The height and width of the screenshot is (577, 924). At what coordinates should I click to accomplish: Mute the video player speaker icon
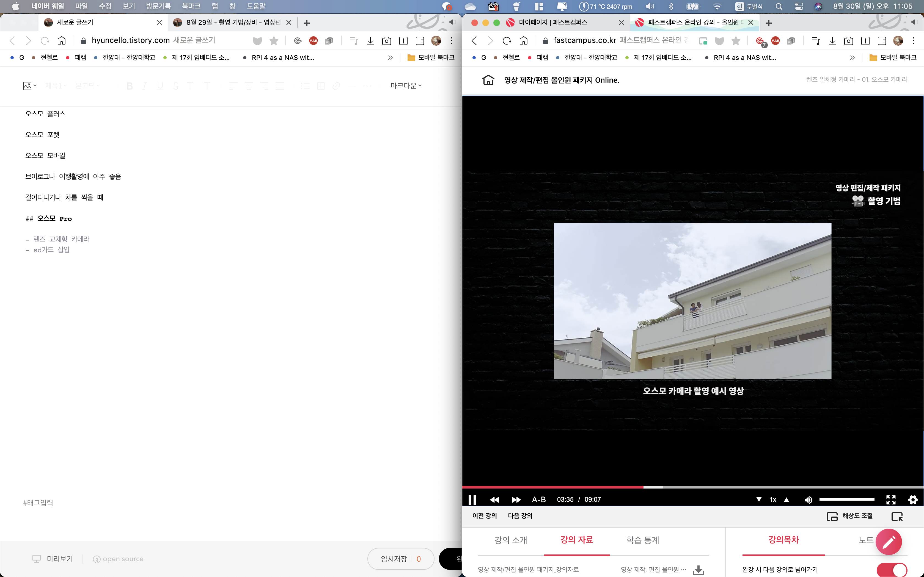[x=808, y=500]
